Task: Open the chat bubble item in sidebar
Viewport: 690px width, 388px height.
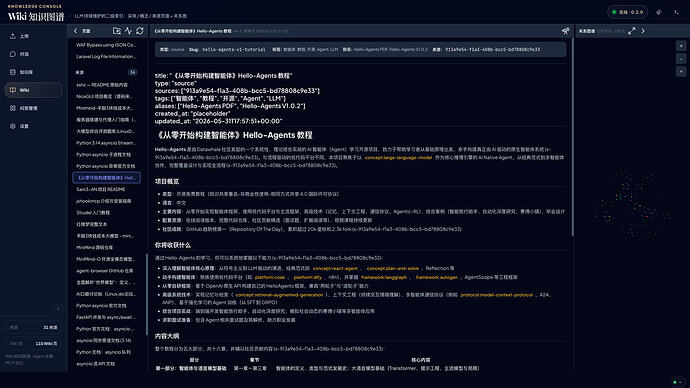Action: pos(33,54)
